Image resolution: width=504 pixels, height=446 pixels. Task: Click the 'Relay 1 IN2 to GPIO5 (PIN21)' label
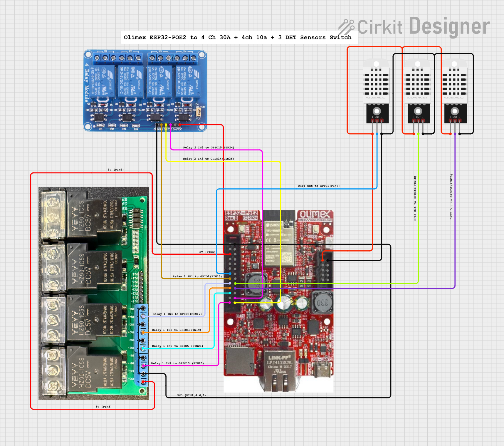point(177,346)
